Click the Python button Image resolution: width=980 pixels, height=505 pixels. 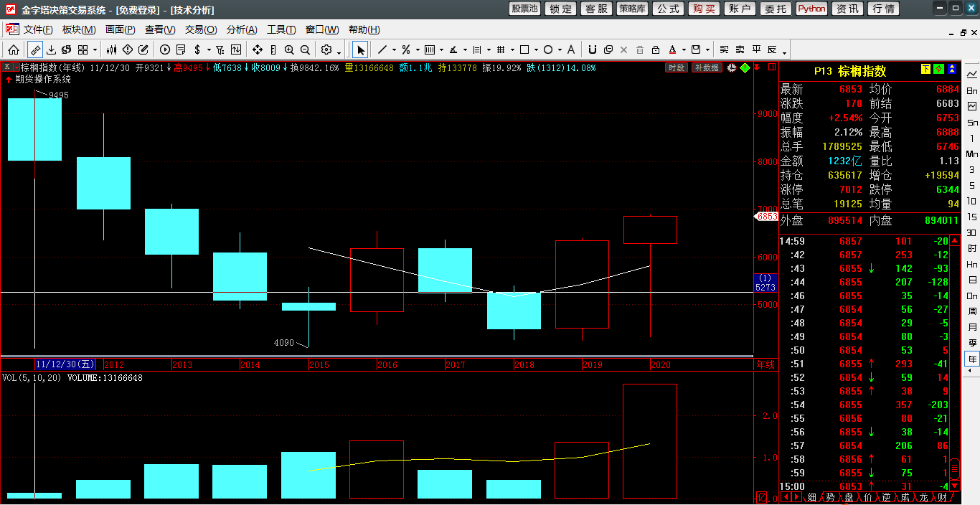click(811, 9)
